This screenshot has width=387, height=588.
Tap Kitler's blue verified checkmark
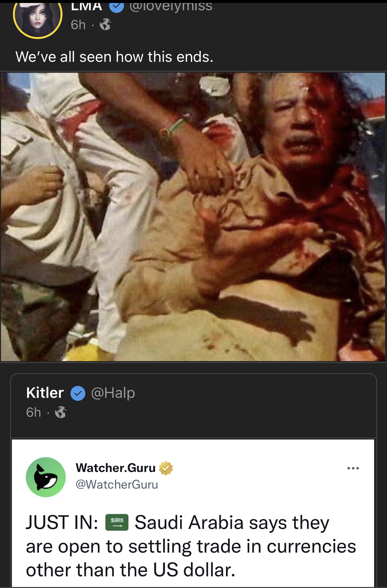(78, 393)
